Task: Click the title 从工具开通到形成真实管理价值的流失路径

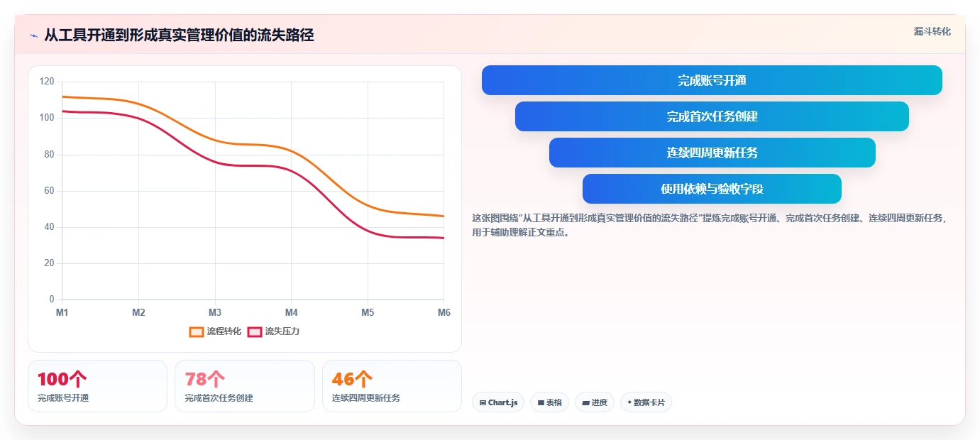Action: tap(179, 35)
